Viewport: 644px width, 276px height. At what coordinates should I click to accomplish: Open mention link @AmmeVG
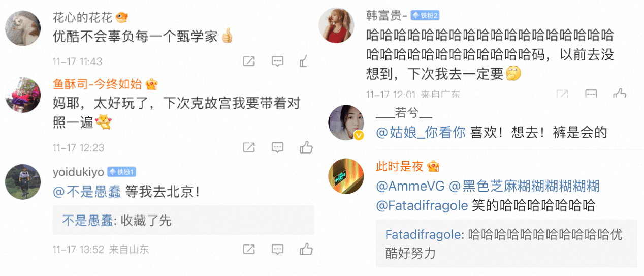pyautogui.click(x=410, y=186)
